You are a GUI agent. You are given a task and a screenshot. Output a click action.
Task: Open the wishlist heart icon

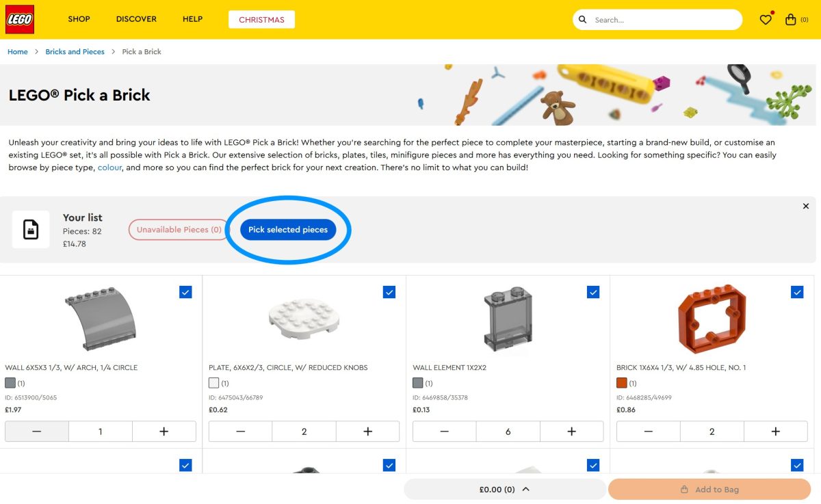tap(766, 20)
